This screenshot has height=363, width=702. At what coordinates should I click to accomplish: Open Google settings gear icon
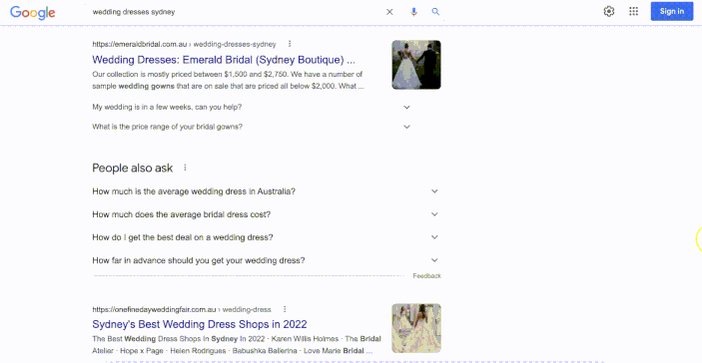[609, 12]
